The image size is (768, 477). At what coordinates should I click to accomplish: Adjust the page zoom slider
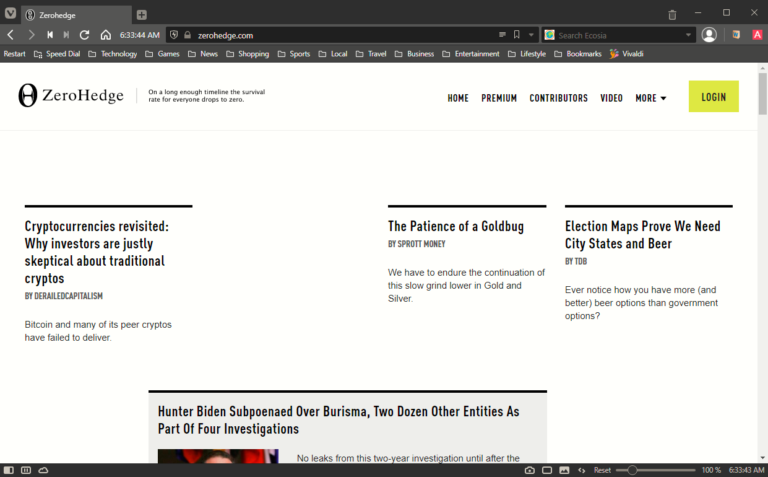tap(632, 470)
